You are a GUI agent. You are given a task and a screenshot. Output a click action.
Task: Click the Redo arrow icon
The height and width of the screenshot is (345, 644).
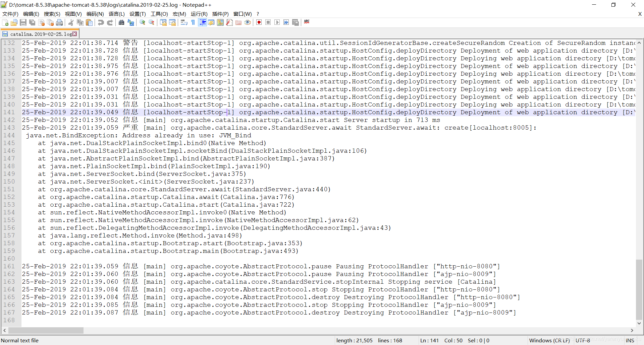[x=110, y=22]
